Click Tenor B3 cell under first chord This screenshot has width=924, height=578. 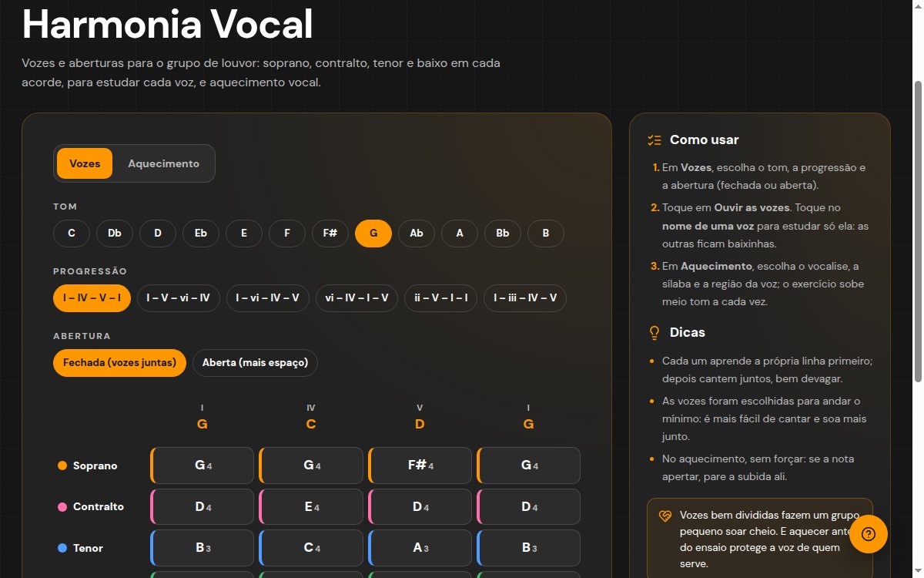(x=202, y=548)
